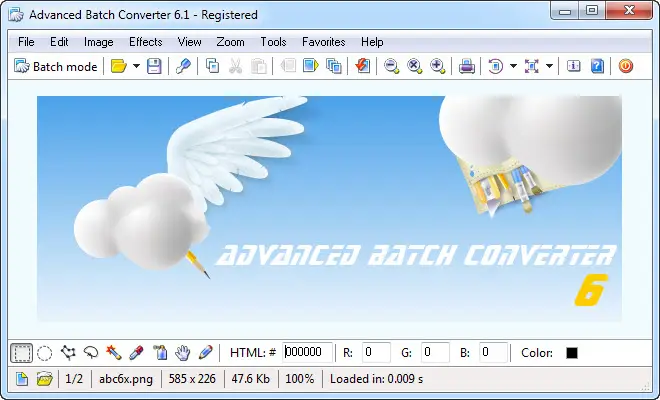Click the pin icon in toolbar
660x400 pixels.
coord(183,66)
